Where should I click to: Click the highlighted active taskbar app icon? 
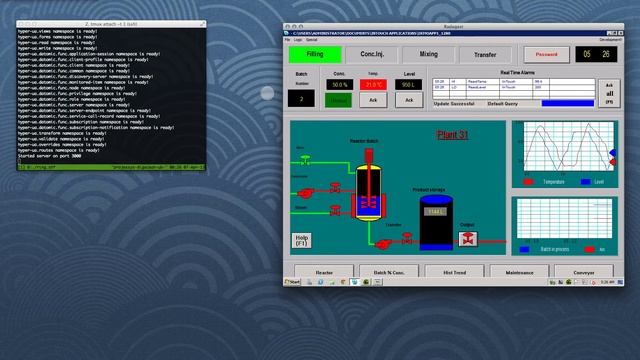click(x=354, y=282)
